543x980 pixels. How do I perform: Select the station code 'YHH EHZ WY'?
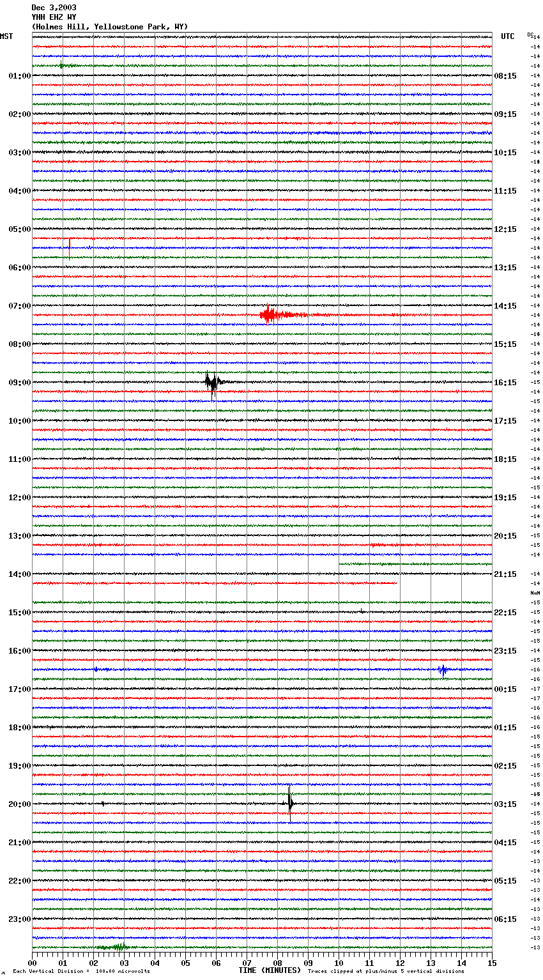pyautogui.click(x=54, y=17)
